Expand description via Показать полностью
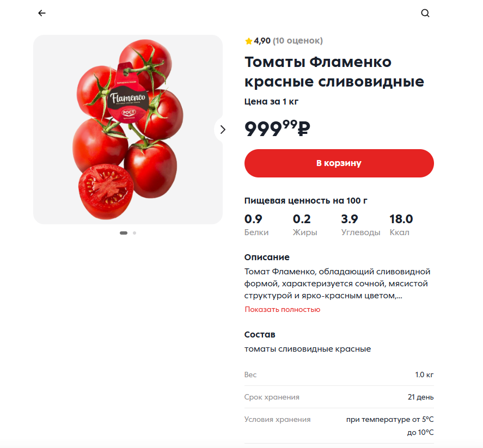The height and width of the screenshot is (448, 483). (x=283, y=309)
